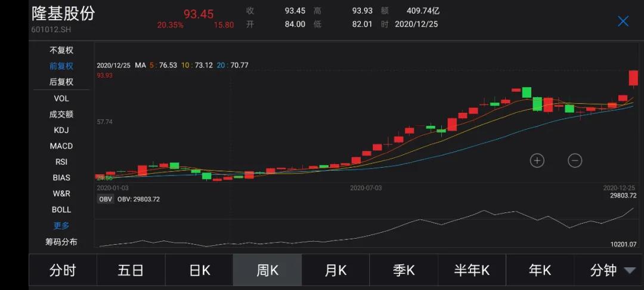Click the OBV indicator label badge
The height and width of the screenshot is (290, 644).
pyautogui.click(x=106, y=199)
